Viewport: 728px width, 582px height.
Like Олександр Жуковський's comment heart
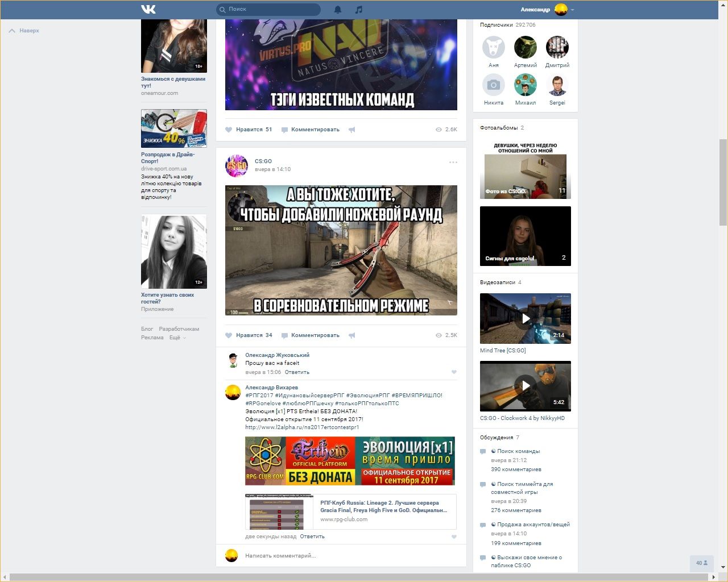[x=454, y=372]
